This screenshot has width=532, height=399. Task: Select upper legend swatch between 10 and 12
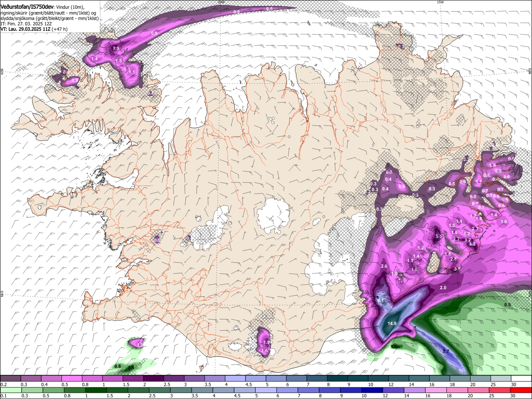point(378,379)
